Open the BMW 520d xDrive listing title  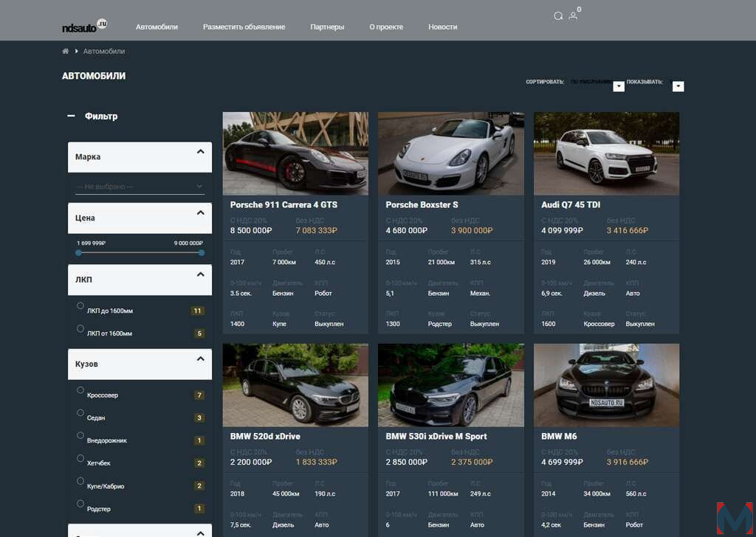pyautogui.click(x=265, y=437)
